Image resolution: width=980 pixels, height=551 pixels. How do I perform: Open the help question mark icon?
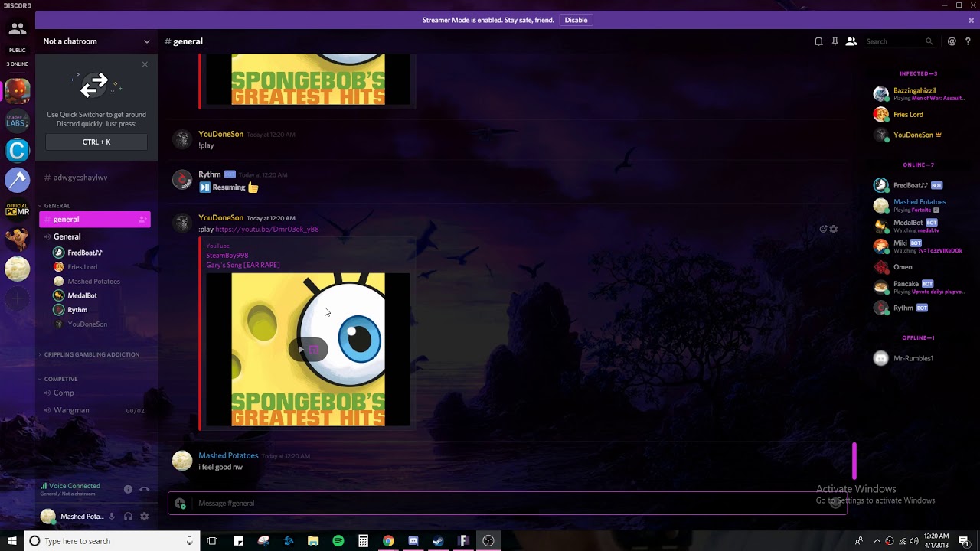coord(968,41)
